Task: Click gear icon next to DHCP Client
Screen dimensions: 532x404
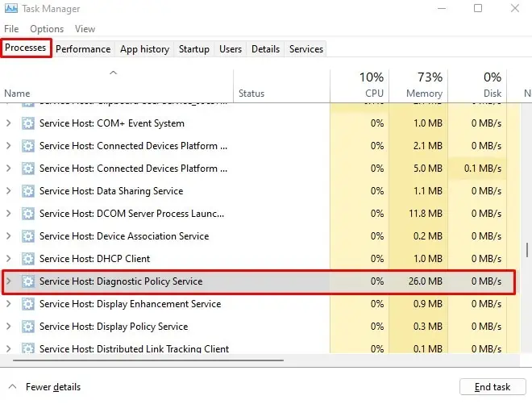Action: click(x=28, y=259)
